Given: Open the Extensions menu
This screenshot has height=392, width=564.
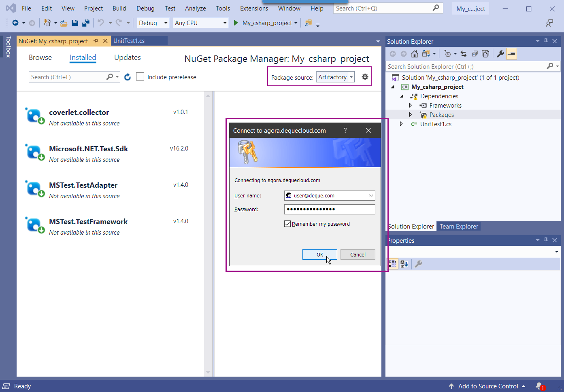Looking at the screenshot, I should click(254, 8).
